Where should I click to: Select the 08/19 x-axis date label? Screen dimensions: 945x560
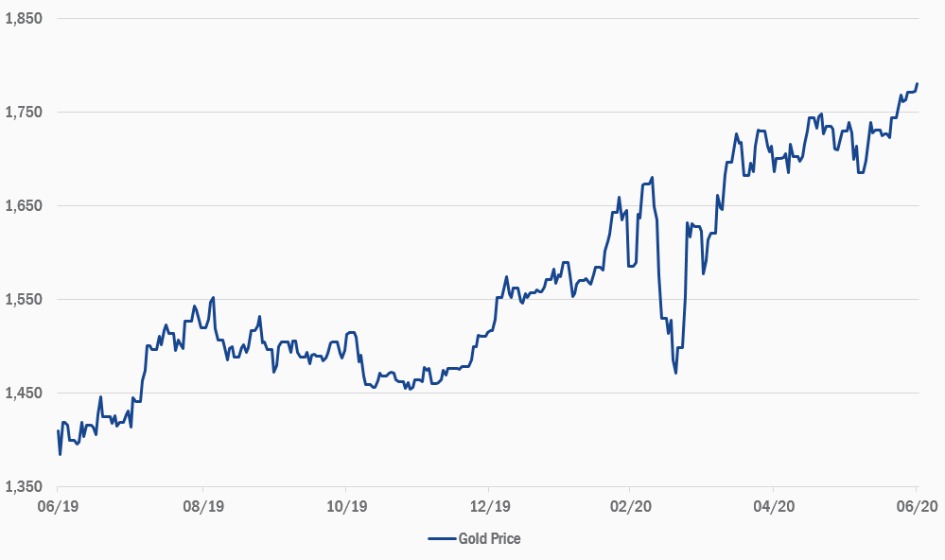(x=201, y=507)
